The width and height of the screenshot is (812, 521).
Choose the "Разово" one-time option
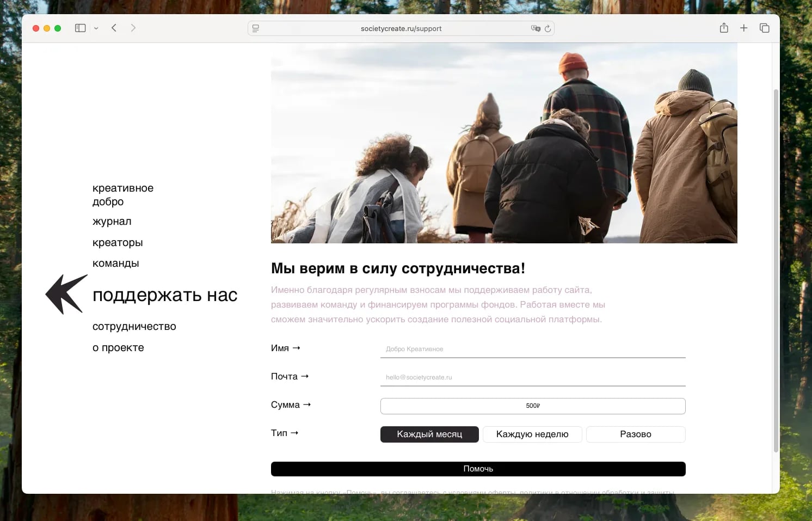(635, 434)
